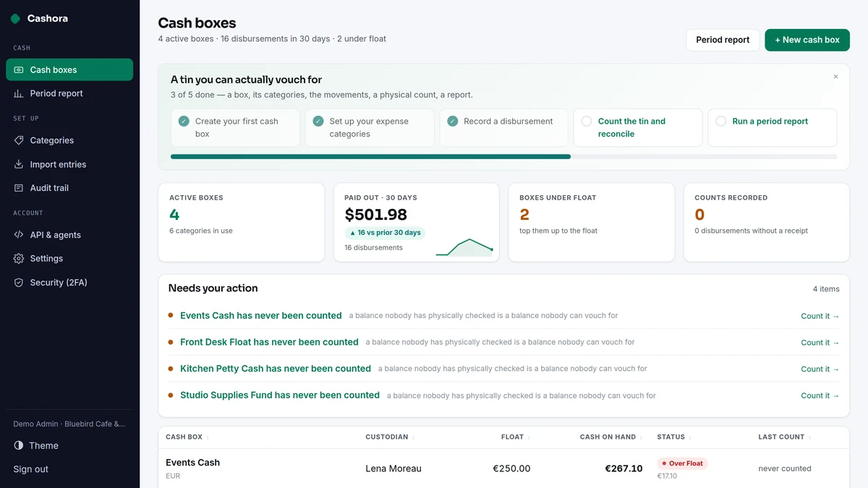Click 'Count →' on the Studio Supplies Fund row

[820, 395]
